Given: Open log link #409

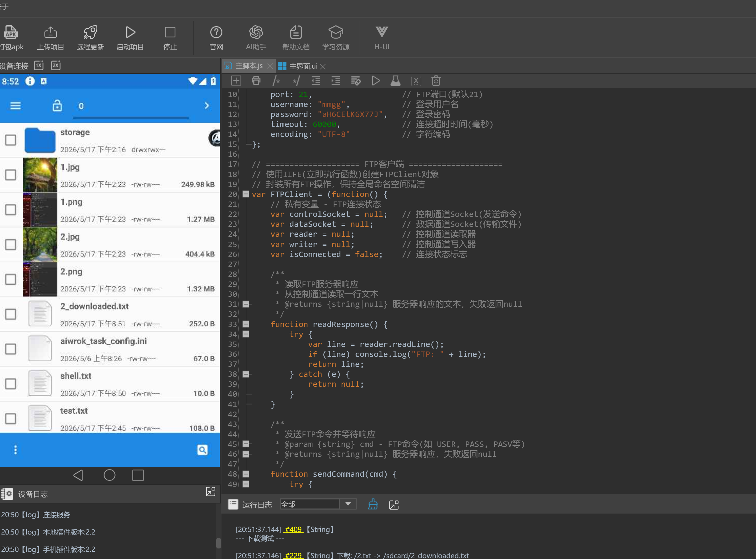Looking at the screenshot, I should tap(293, 529).
